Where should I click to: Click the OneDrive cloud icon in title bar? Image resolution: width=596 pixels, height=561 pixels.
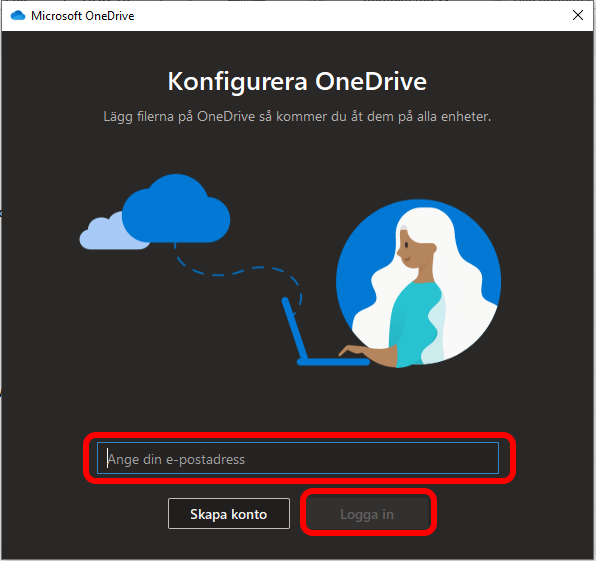pos(17,16)
